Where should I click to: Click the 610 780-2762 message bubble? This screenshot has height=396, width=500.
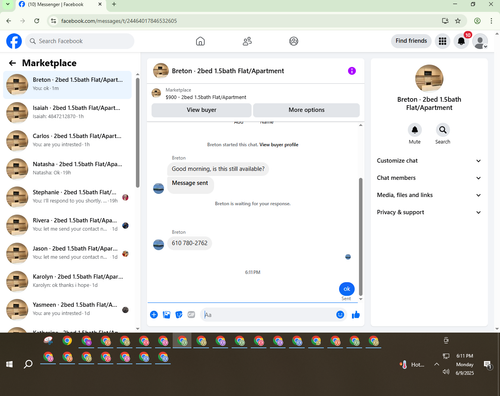189,243
